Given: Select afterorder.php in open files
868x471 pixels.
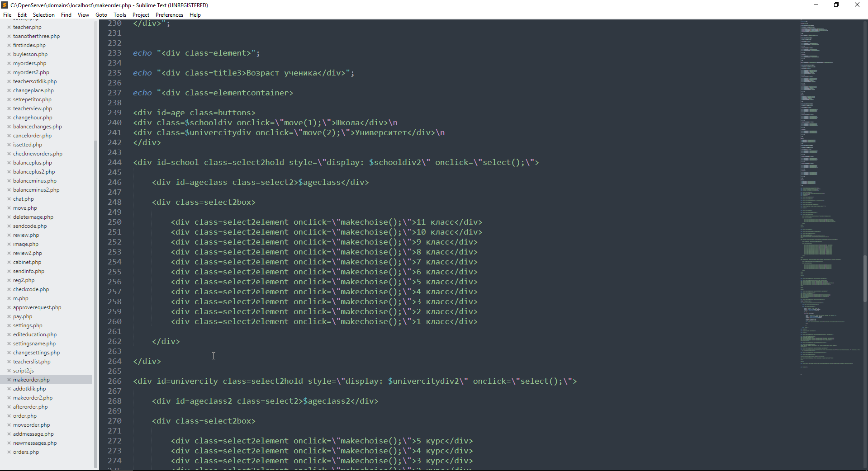Looking at the screenshot, I should tap(30, 407).
